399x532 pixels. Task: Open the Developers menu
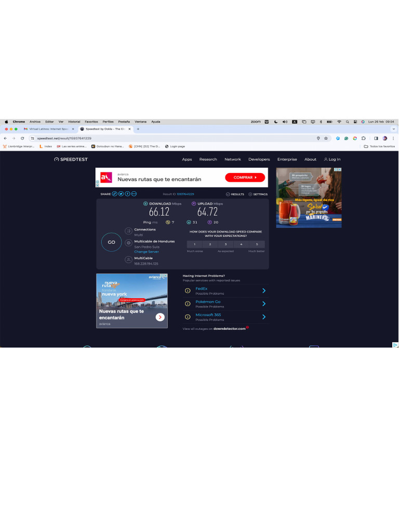pyautogui.click(x=259, y=159)
